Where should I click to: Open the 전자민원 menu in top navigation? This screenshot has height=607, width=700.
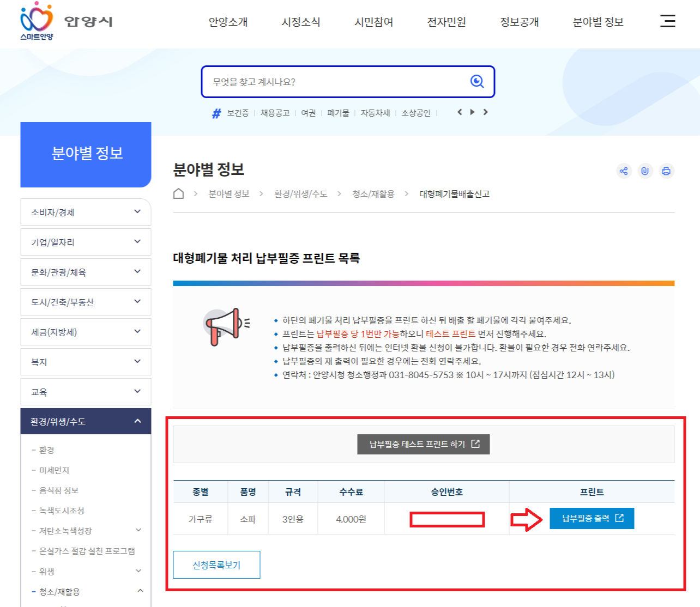click(446, 22)
